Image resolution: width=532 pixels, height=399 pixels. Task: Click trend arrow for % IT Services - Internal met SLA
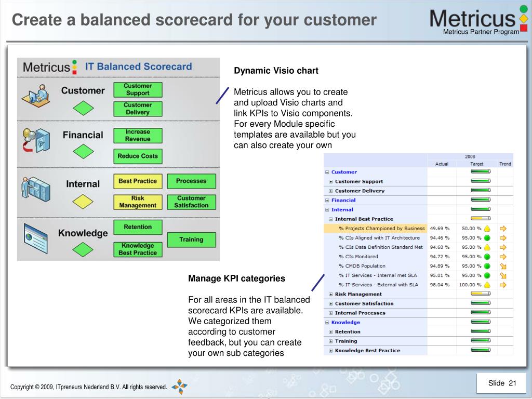coord(503,275)
